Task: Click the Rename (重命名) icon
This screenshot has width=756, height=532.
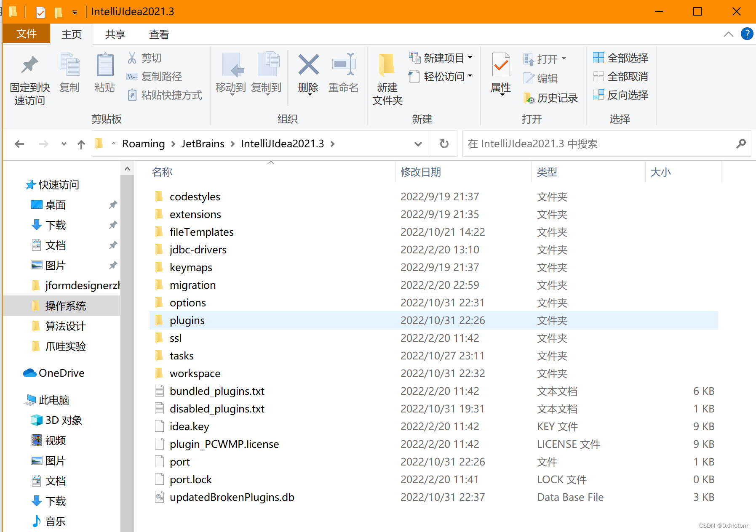Action: [344, 64]
